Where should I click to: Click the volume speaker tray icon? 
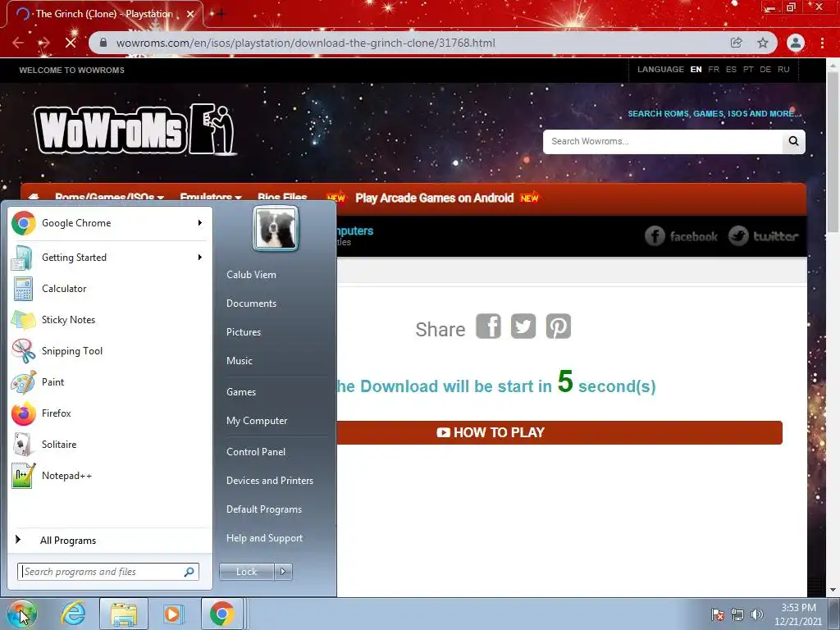(x=757, y=614)
